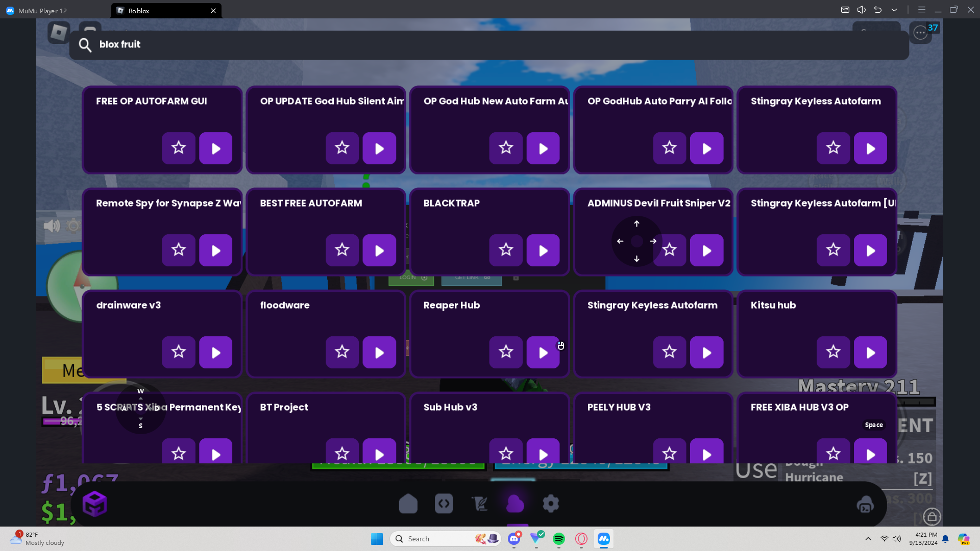
Task: Star the OP UPDATE God Hub Silent Aim script
Action: click(x=342, y=148)
